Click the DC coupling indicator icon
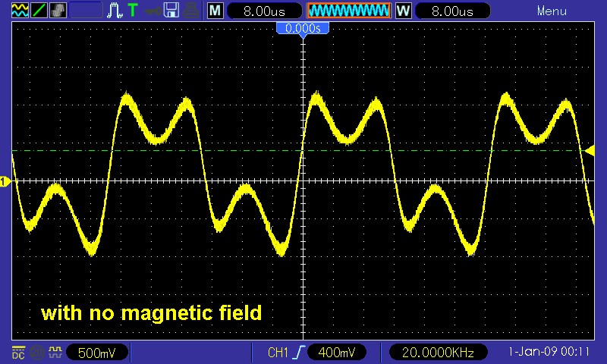This screenshot has height=364, width=607. tap(18, 353)
